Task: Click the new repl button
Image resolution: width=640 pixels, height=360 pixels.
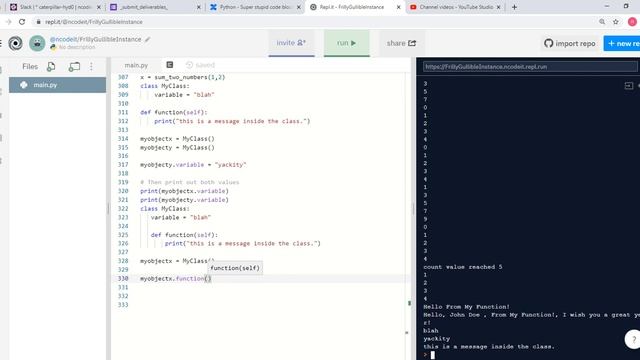Action: coord(622,43)
